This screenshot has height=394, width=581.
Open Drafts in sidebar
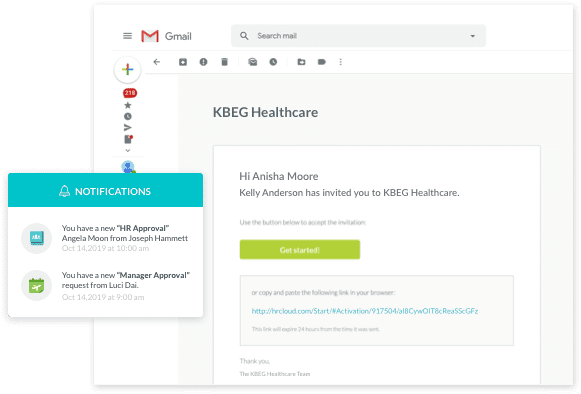tap(128, 139)
